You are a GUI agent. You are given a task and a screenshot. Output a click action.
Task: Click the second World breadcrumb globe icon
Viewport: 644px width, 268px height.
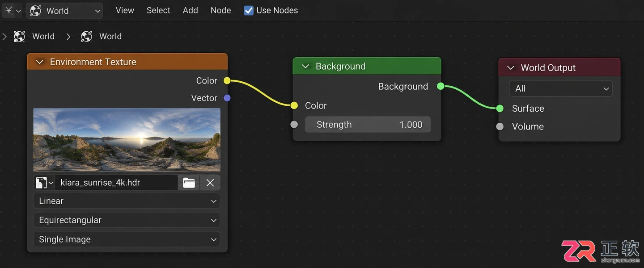click(x=86, y=37)
